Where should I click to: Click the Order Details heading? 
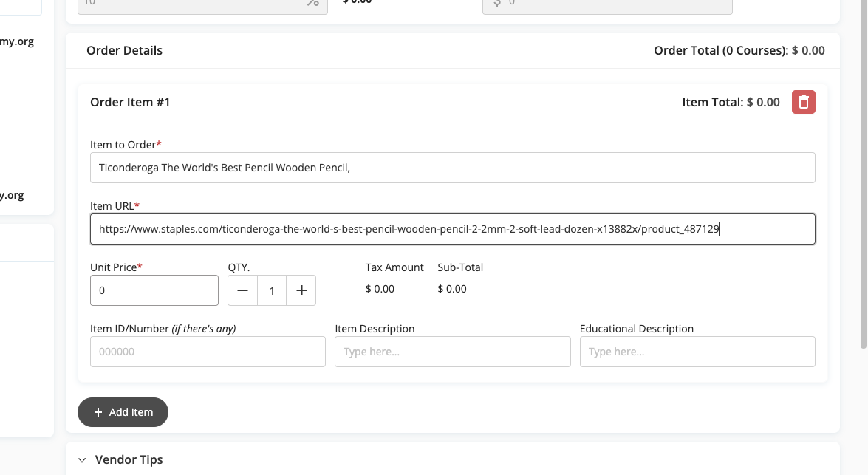click(125, 50)
